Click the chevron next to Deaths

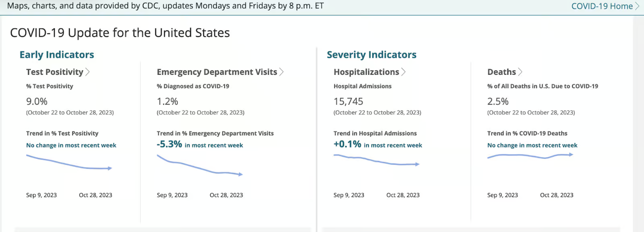[x=520, y=72]
